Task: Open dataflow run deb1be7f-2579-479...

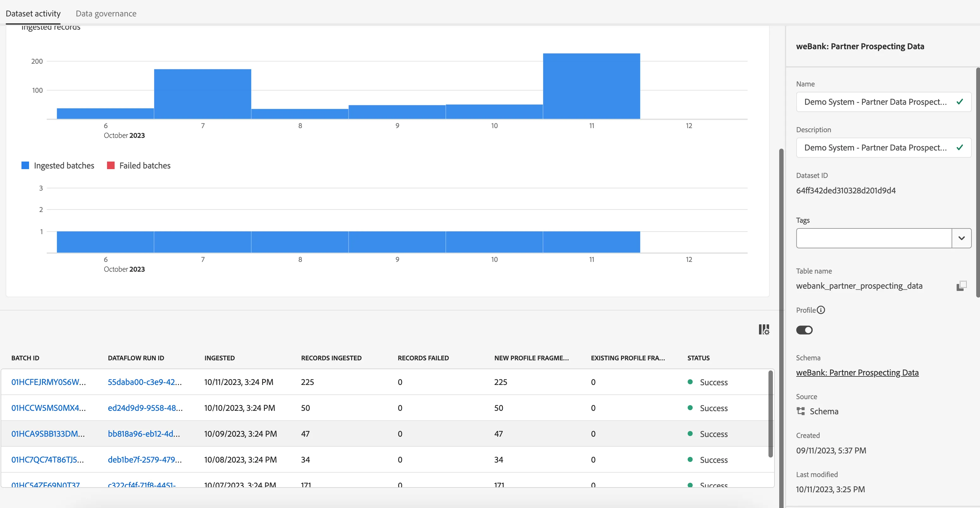Action: click(145, 460)
